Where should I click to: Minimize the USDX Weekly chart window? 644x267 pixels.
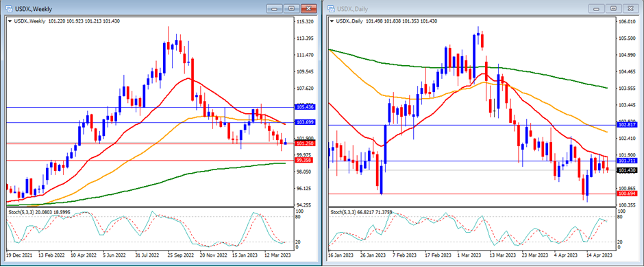pos(275,9)
